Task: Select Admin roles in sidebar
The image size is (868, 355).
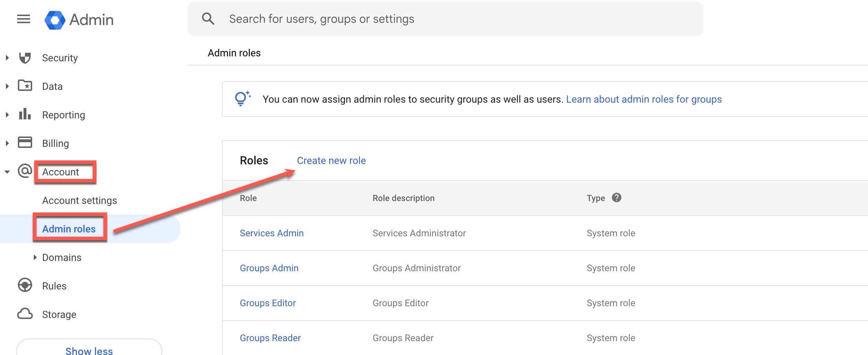Action: (x=69, y=229)
